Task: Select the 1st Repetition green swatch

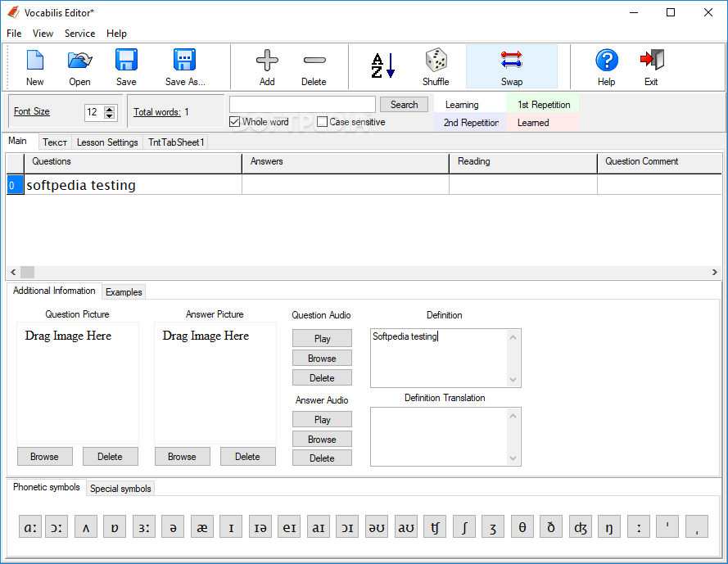Action: 544,105
